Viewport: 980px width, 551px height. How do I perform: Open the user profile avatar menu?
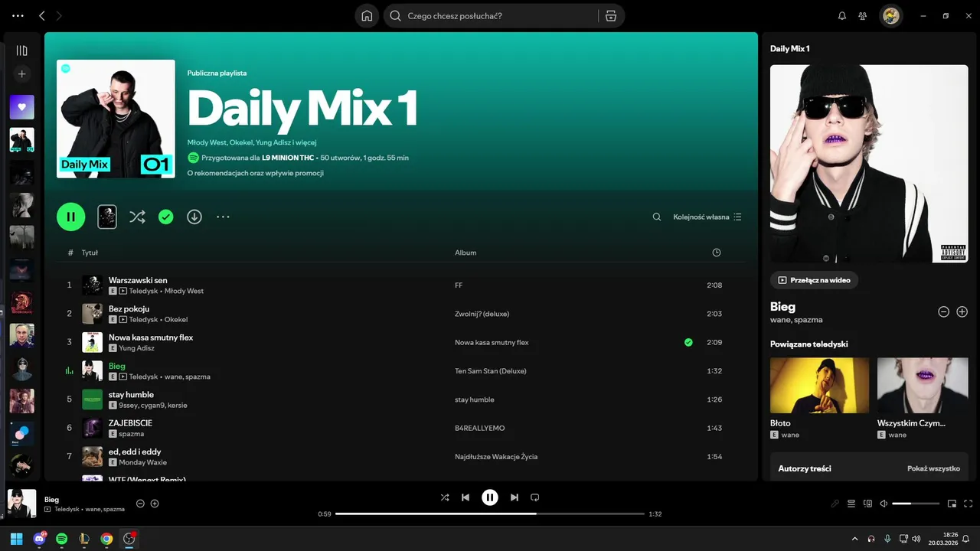pyautogui.click(x=890, y=15)
